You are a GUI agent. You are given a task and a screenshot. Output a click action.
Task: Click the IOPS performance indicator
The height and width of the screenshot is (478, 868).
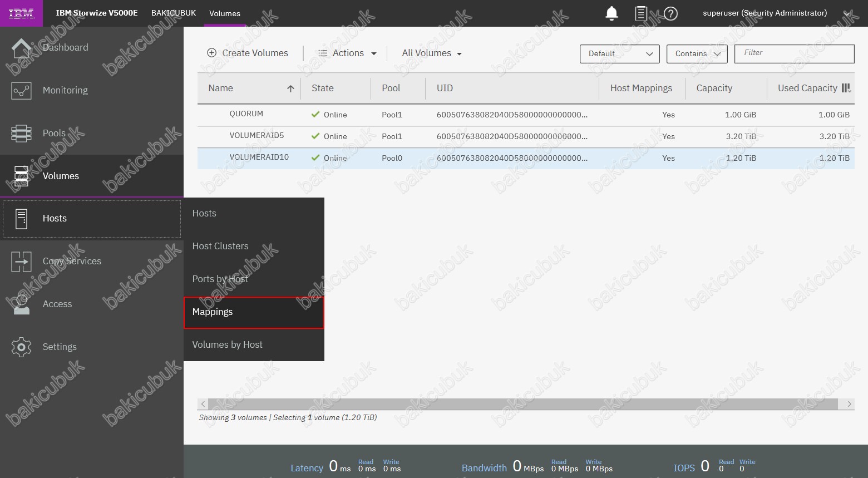point(714,466)
